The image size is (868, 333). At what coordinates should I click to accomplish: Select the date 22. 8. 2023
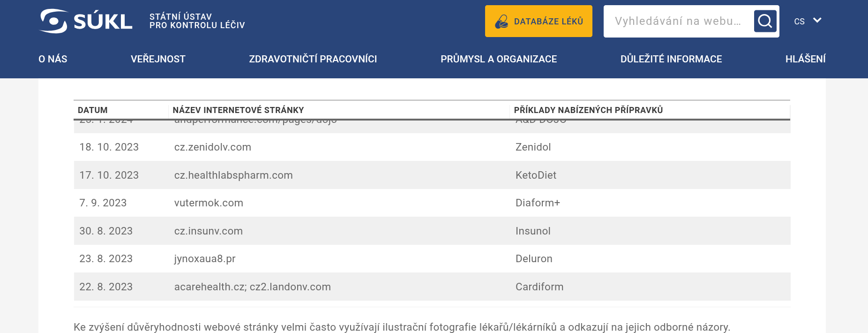click(x=106, y=287)
